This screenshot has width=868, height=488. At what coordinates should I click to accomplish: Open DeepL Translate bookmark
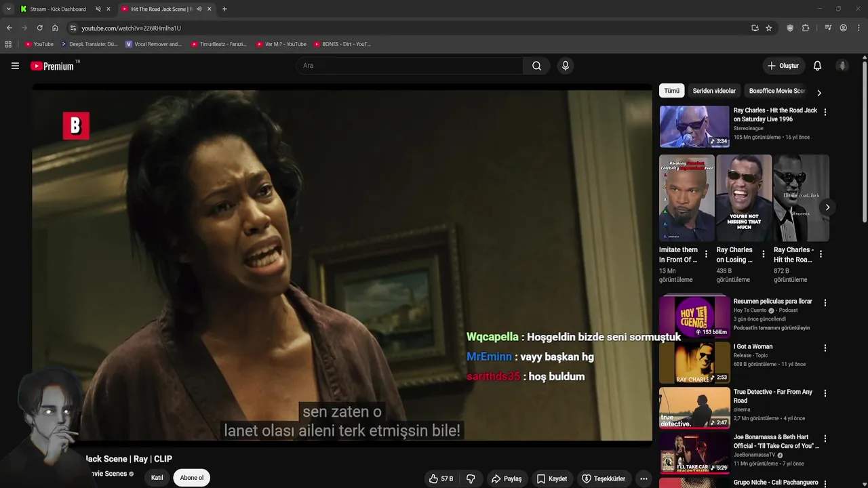[89, 44]
